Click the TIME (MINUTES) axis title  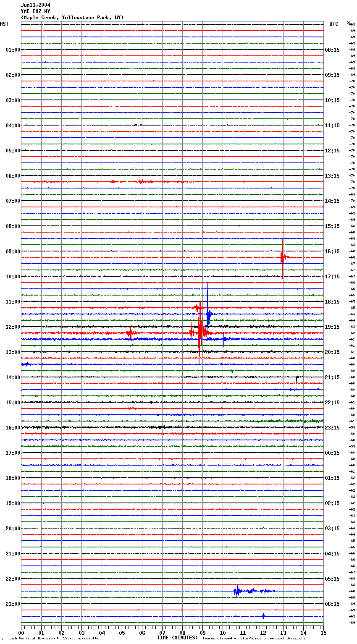[x=177, y=638]
